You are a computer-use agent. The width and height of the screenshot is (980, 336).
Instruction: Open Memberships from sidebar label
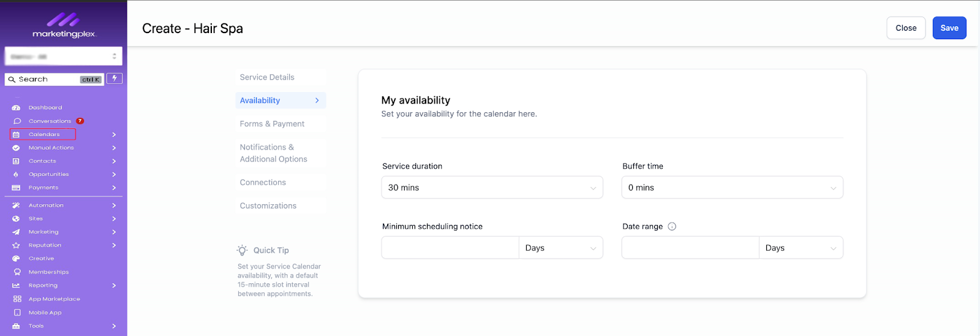48,272
